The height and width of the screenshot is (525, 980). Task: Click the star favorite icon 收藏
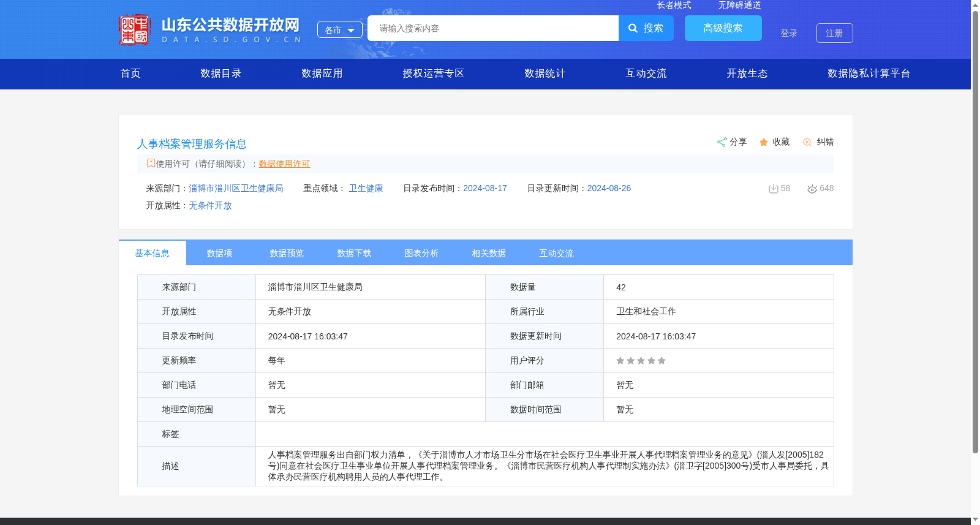pyautogui.click(x=764, y=142)
